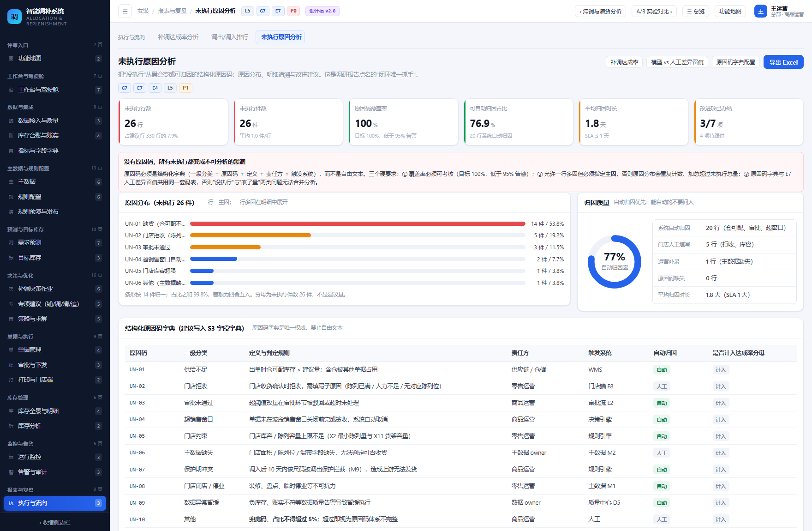
Task: Switch to 执行与流向 tab
Action: point(131,37)
